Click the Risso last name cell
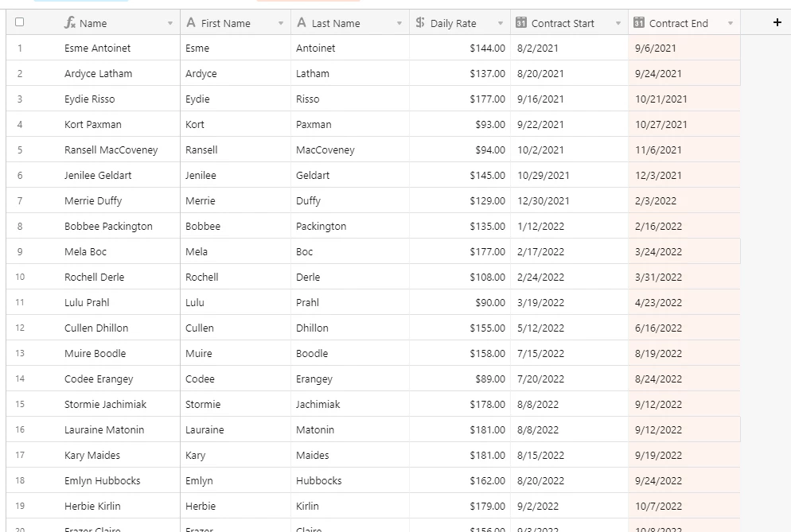The height and width of the screenshot is (532, 791). [350, 99]
